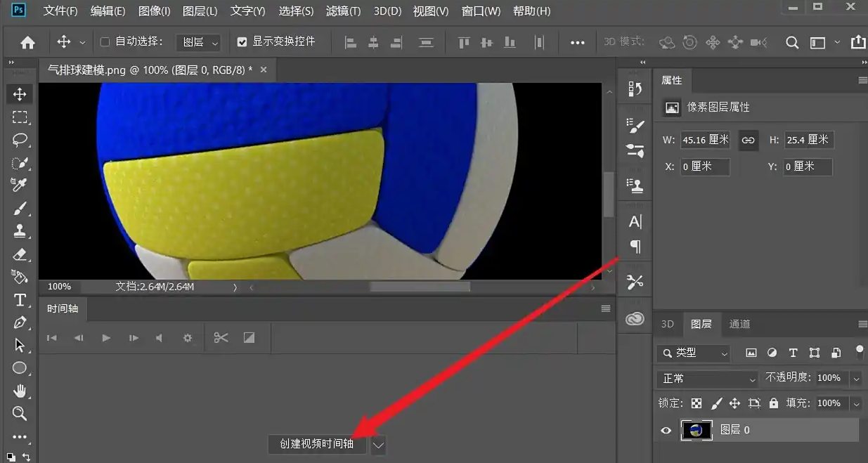Open the Creative Cloud Libraries panel icon
Screen dimensions: 868x463
pos(635,319)
